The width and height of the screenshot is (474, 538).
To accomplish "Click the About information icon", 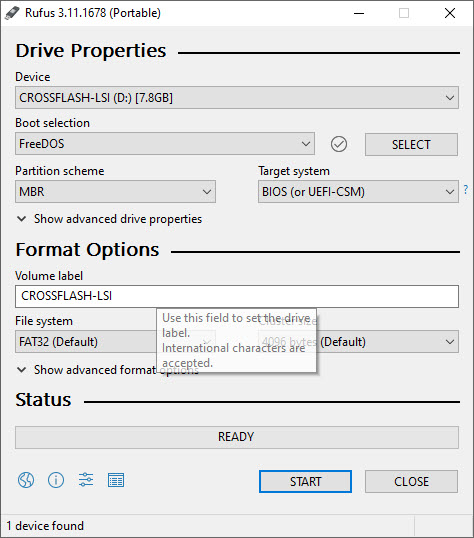I will pyautogui.click(x=56, y=480).
